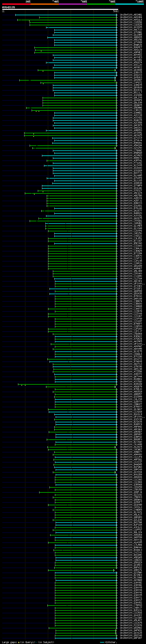
Task: Select hit label UniRef100_B4WHJ6
Action: click(x=131, y=45)
